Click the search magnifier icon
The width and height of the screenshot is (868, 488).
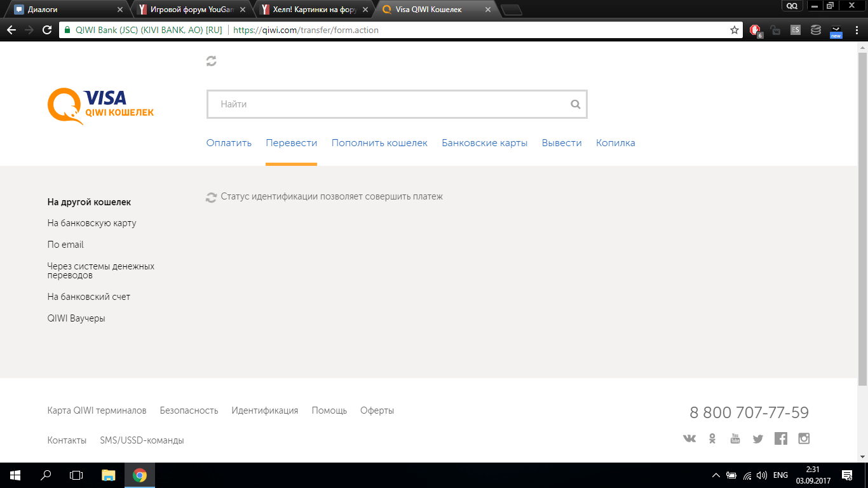[575, 105]
